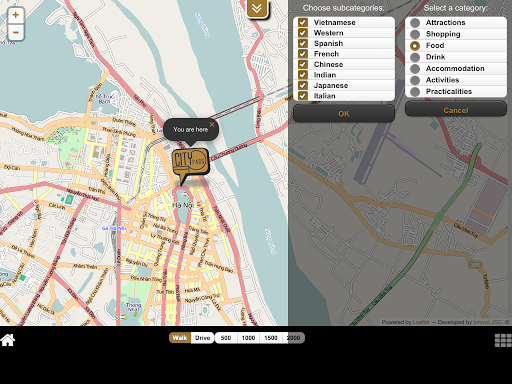Switch travel mode to Drive
This screenshot has height=384, width=512.
pyautogui.click(x=202, y=338)
